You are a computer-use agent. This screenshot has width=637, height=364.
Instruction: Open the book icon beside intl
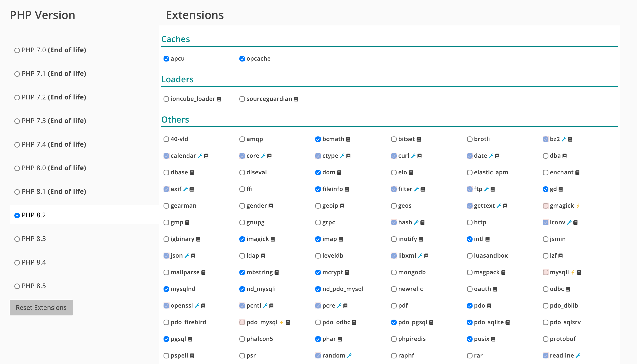click(488, 240)
